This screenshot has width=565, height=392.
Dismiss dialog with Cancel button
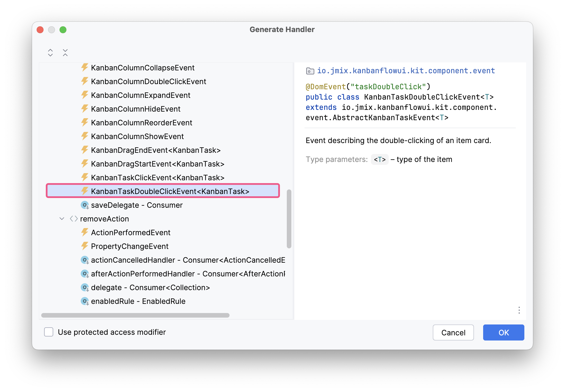pos(453,332)
